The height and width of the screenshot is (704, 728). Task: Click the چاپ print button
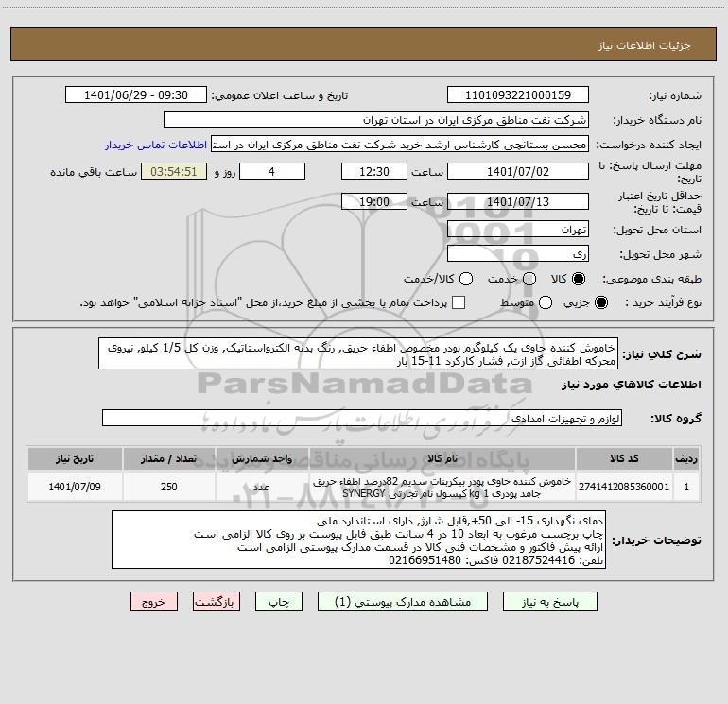[279, 602]
